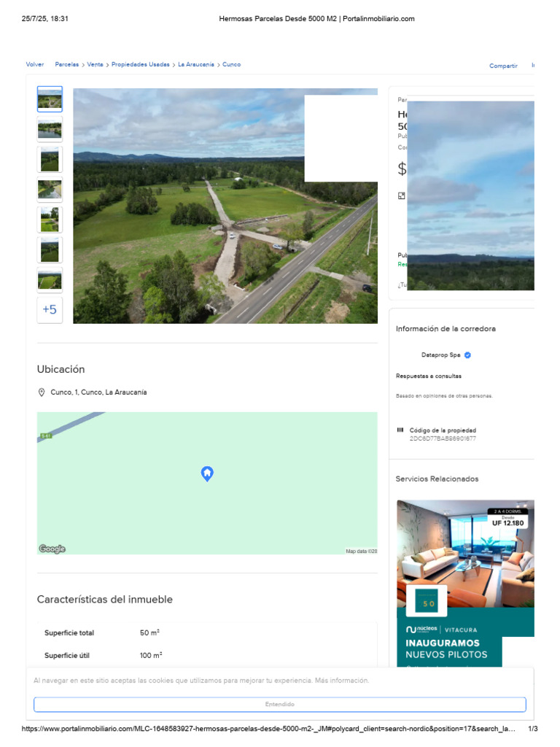The image size is (560, 747).
Task: Click the verified badge next to Dataprop Spa
Action: pos(467,355)
